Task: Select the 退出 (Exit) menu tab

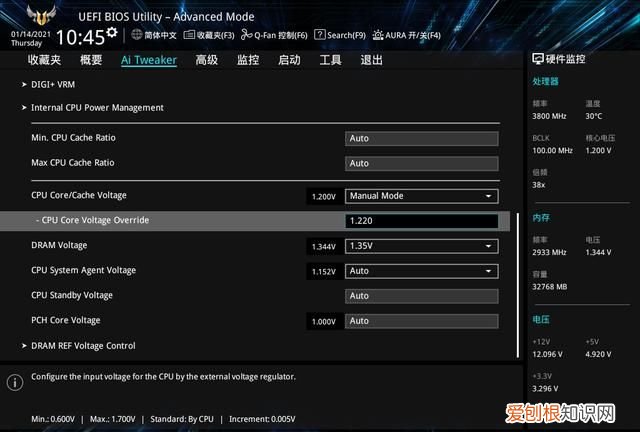Action: pyautogui.click(x=371, y=60)
